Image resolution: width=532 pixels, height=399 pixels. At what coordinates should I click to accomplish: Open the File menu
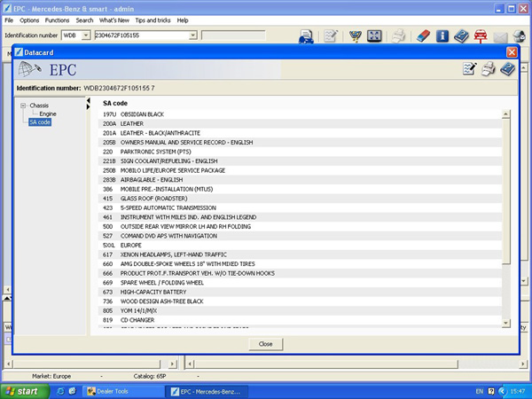click(x=9, y=20)
